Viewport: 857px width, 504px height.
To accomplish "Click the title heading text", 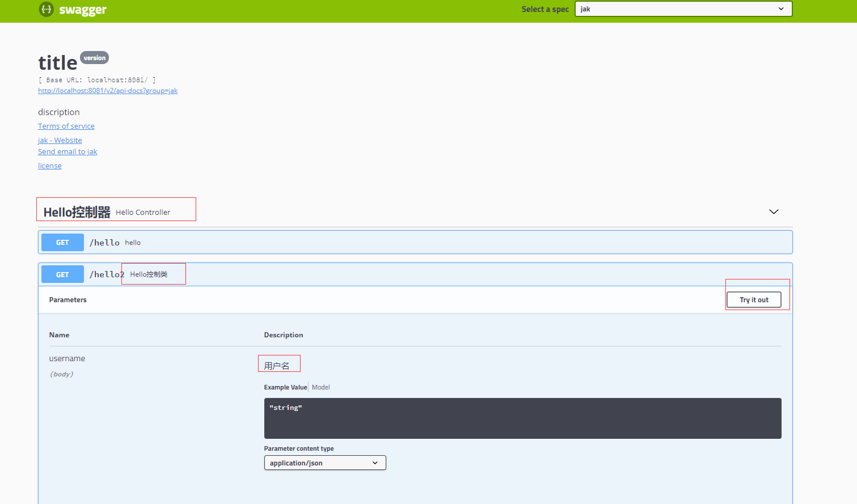I will point(58,62).
